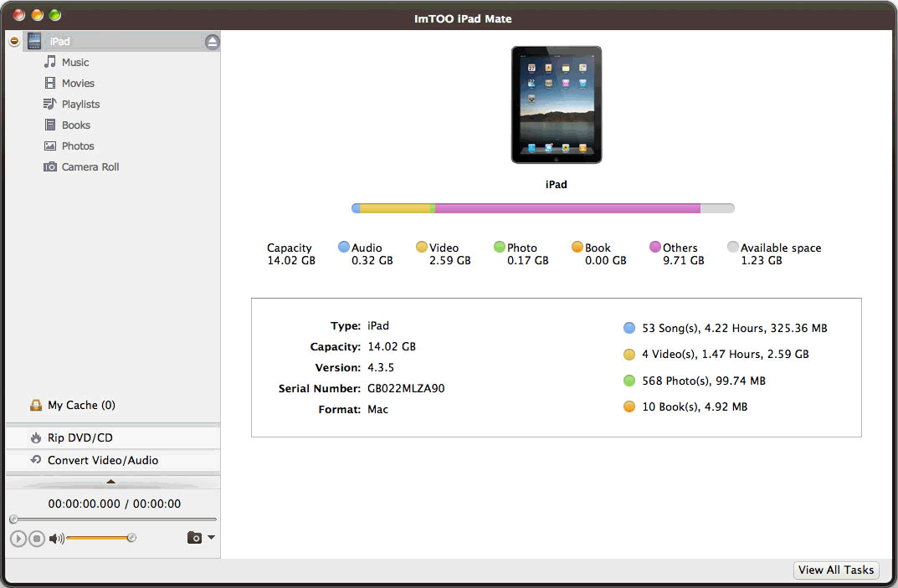Collapse the iPad device tree
Image resolution: width=898 pixels, height=588 pixels.
14,41
